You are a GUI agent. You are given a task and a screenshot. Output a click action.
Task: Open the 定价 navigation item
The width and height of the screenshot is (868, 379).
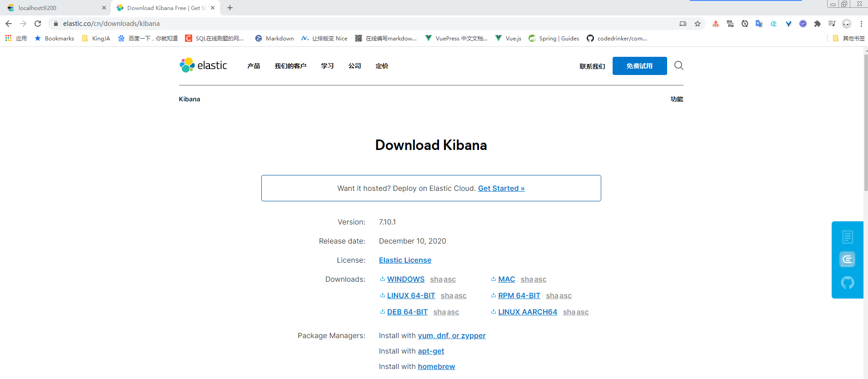(x=382, y=66)
